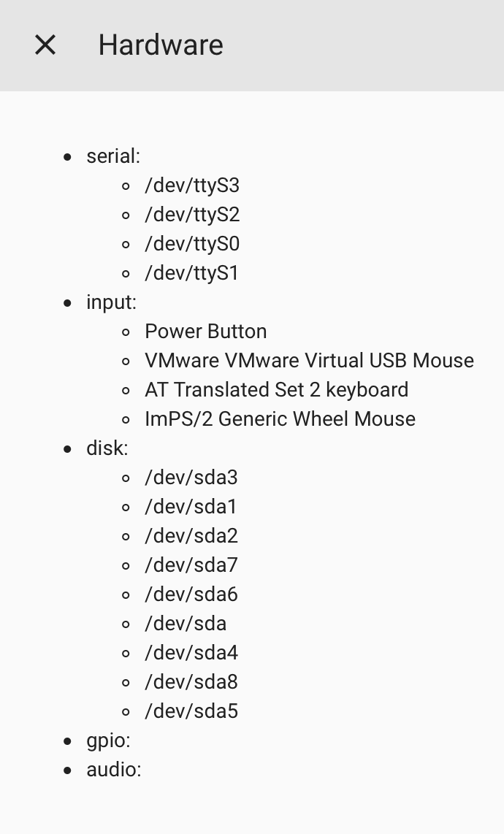The width and height of the screenshot is (504, 834).
Task: Click the audio category label
Action: tap(114, 769)
